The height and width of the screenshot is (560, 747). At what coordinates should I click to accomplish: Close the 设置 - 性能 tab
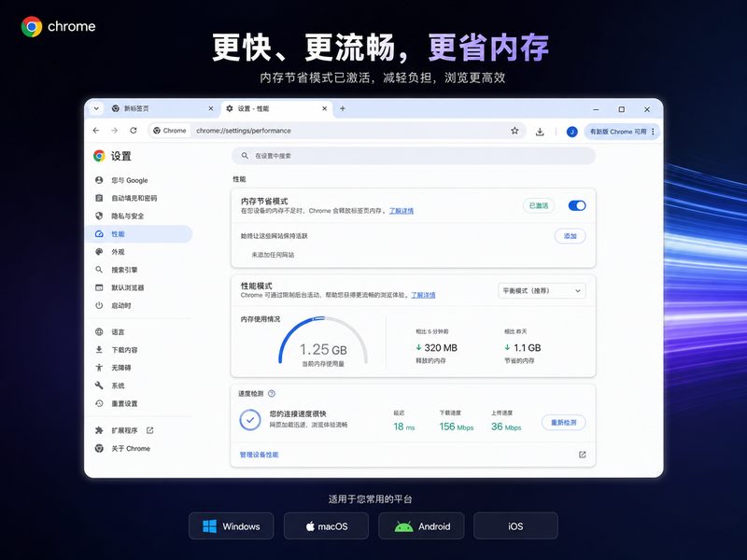pos(324,108)
